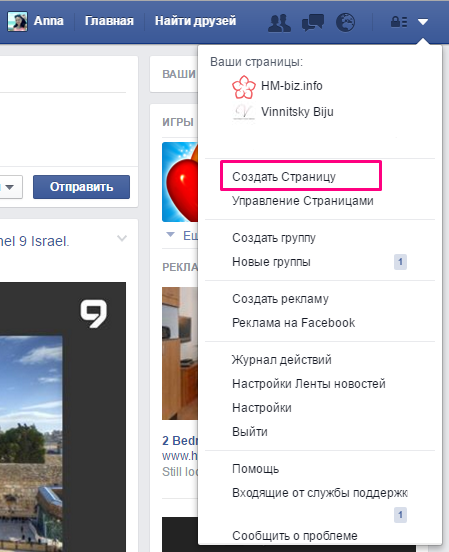449x552 pixels.
Task: Select Создать группу in the menu
Action: (x=274, y=238)
